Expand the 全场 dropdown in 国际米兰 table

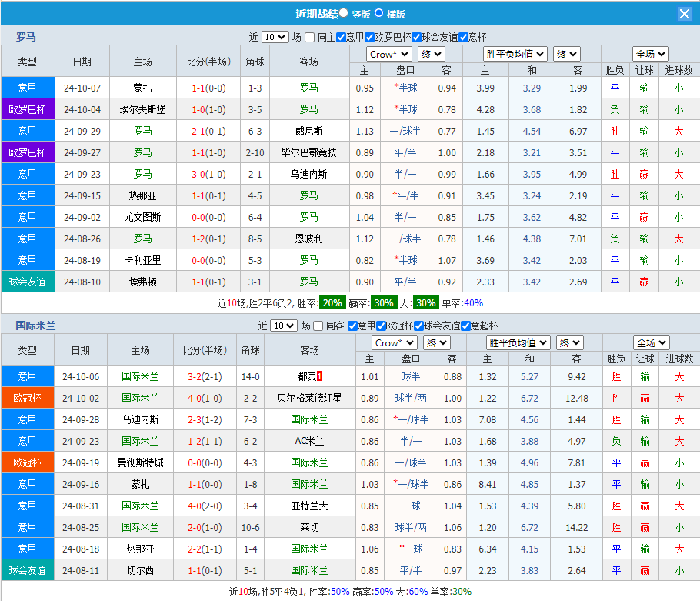[651, 342]
